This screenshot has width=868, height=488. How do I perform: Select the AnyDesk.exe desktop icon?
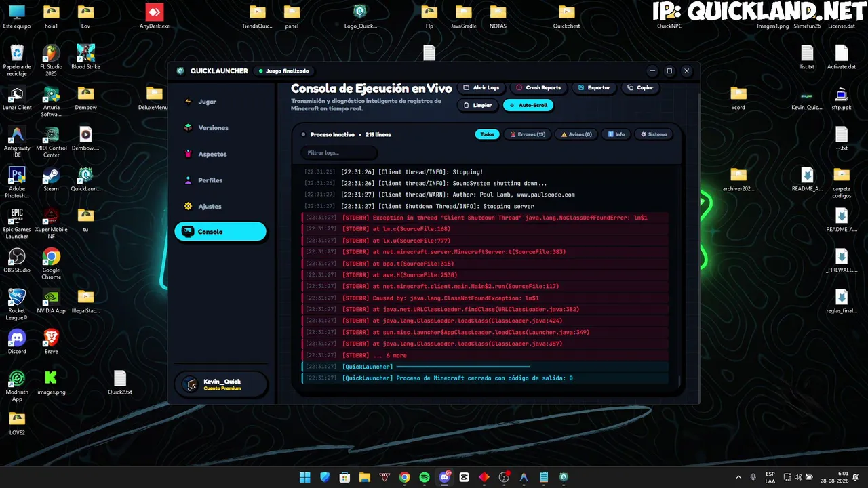tap(155, 16)
